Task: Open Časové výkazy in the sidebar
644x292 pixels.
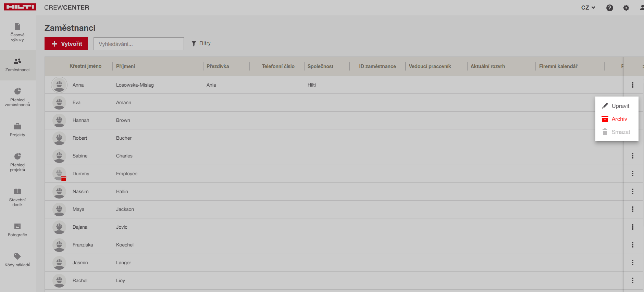Action: click(17, 32)
